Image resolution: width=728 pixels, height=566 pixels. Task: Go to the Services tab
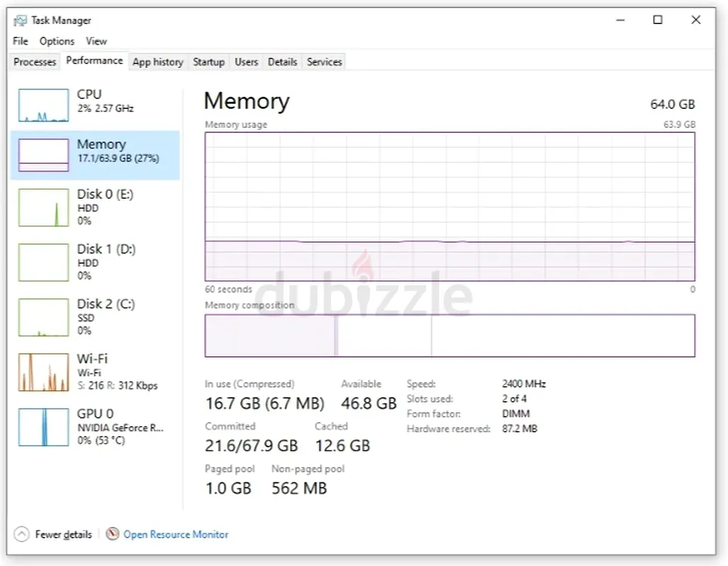coord(324,62)
